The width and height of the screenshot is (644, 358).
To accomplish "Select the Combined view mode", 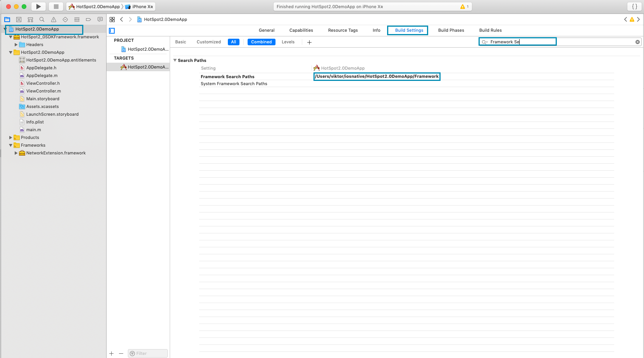I will point(262,42).
